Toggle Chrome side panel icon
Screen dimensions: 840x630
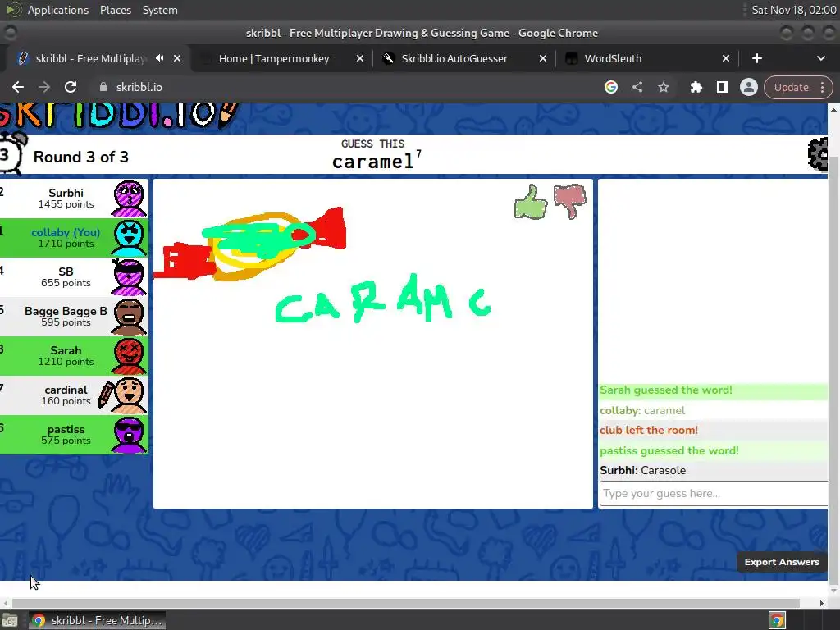click(x=722, y=87)
